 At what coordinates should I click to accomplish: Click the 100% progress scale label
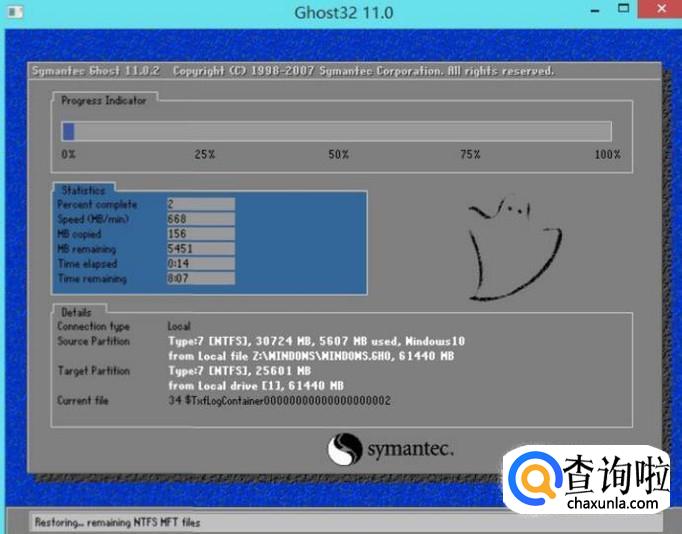coord(608,154)
